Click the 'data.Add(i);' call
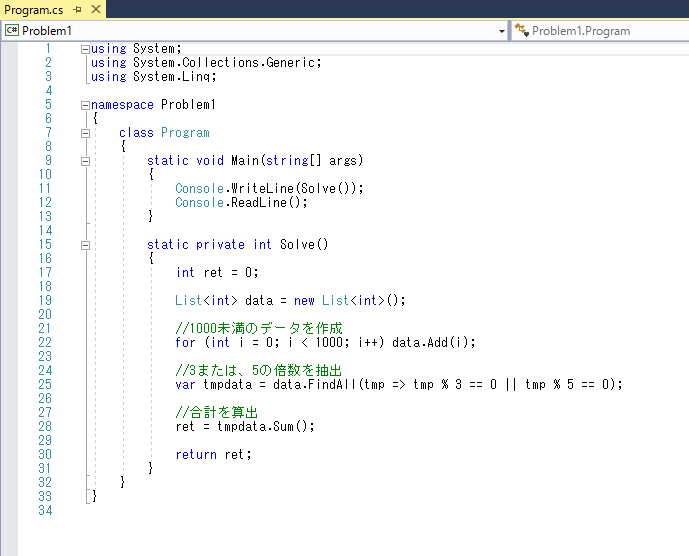Viewport: 689px width, 556px height. point(434,342)
